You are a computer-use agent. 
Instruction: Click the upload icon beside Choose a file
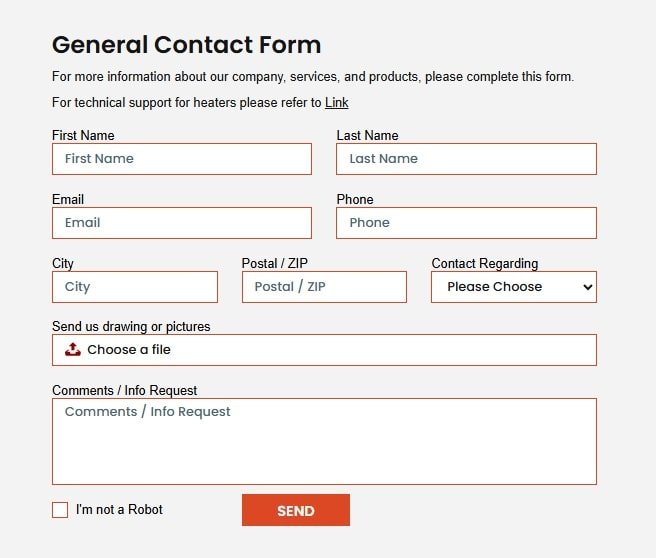point(73,349)
